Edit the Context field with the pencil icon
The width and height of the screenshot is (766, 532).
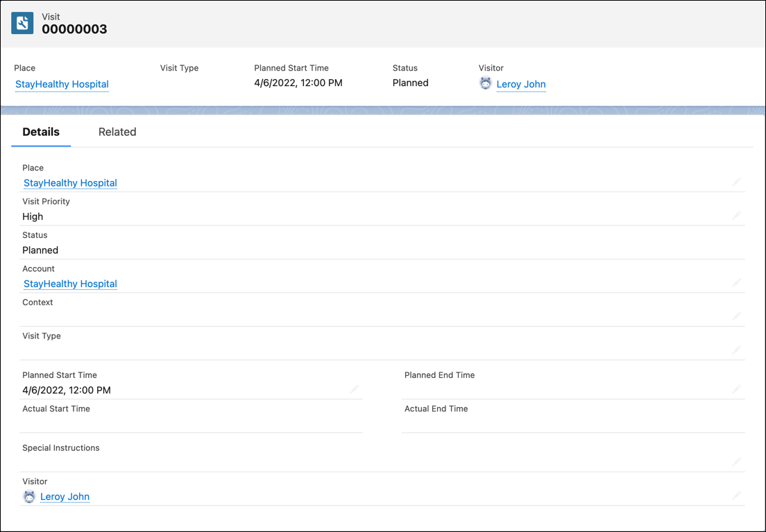(x=737, y=316)
